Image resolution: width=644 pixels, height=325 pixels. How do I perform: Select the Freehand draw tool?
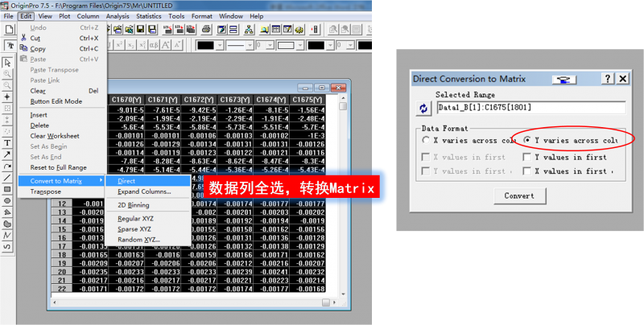[7, 247]
